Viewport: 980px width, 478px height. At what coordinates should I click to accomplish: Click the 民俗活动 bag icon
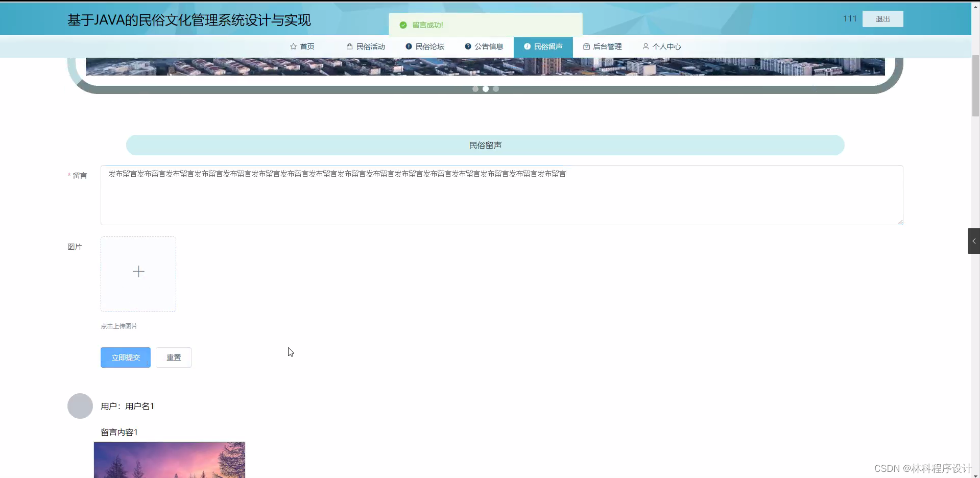click(349, 46)
